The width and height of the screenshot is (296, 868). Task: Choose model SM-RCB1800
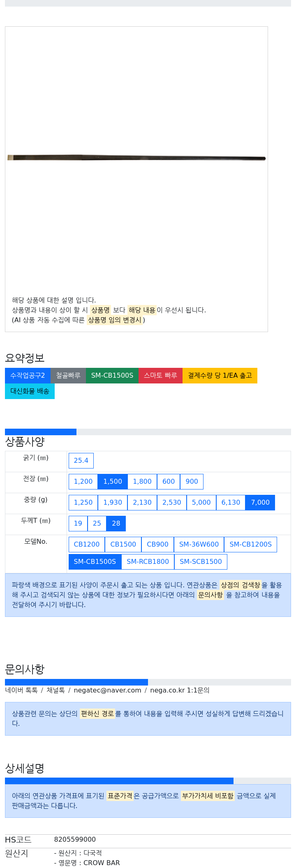pos(148,562)
